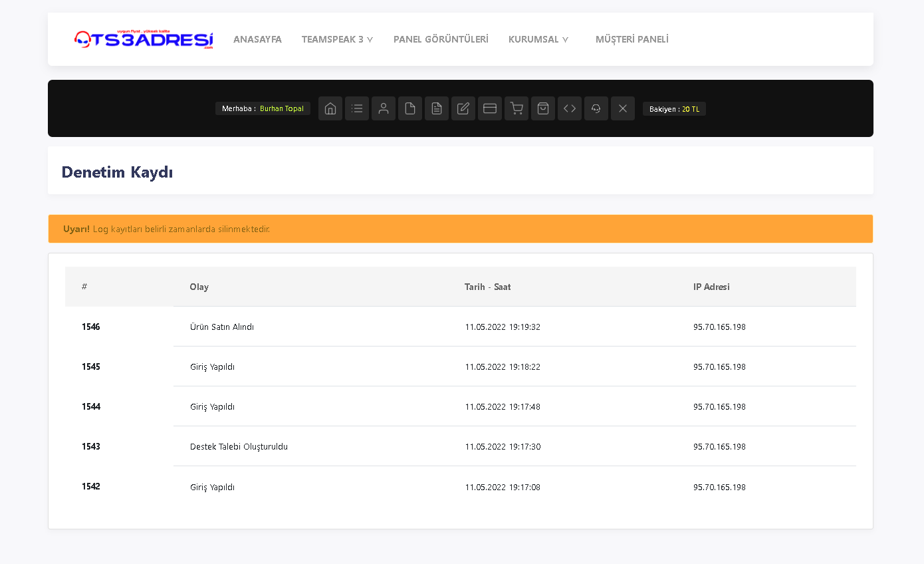Click the edit pencil icon
Screen dimensions: 924x564
pyautogui.click(x=463, y=108)
